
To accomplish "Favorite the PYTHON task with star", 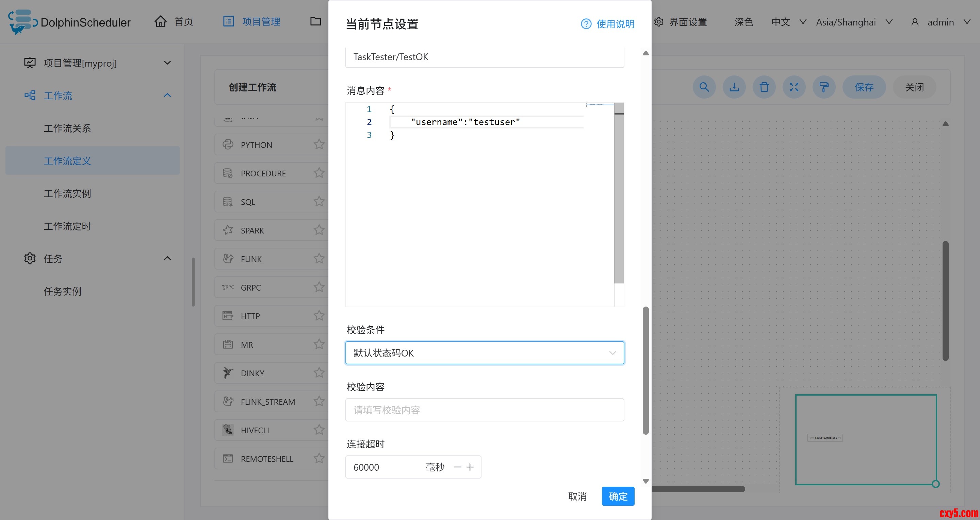I will click(319, 144).
